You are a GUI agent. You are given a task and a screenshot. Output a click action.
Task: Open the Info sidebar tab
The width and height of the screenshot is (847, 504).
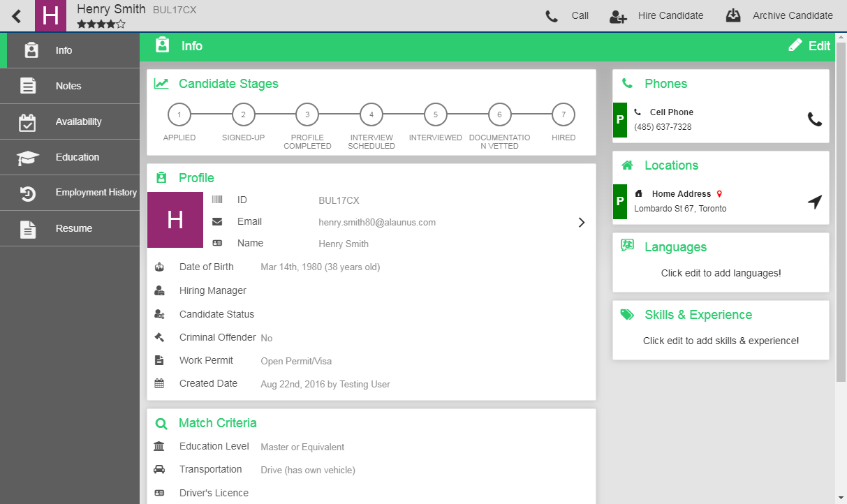point(70,50)
